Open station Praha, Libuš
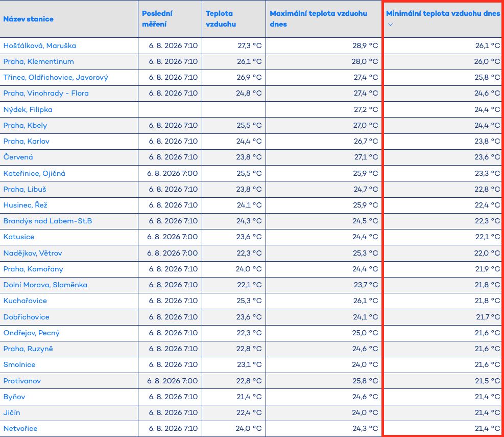 (x=25, y=189)
